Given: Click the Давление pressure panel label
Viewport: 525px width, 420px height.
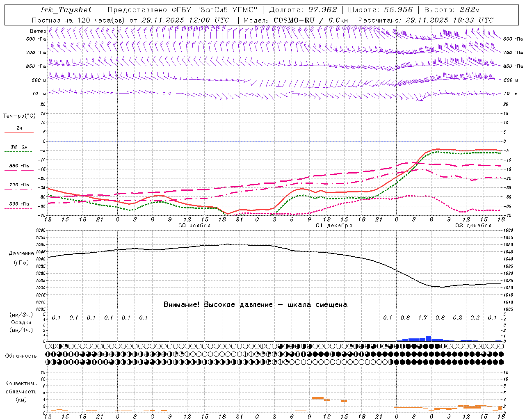Looking at the screenshot, I should pyautogui.click(x=21, y=253).
